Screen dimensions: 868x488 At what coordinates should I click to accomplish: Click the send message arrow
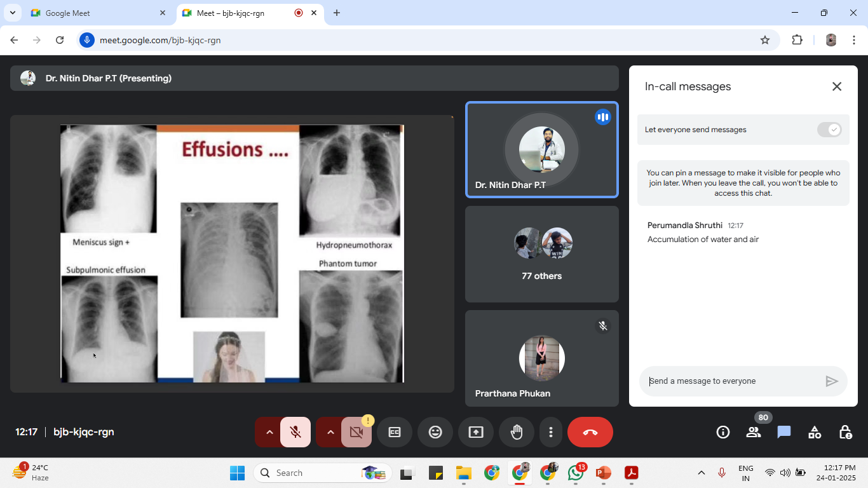(832, 381)
